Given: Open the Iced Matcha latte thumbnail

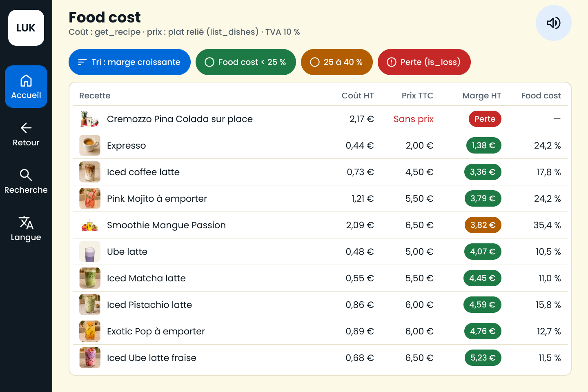Looking at the screenshot, I should [90, 278].
